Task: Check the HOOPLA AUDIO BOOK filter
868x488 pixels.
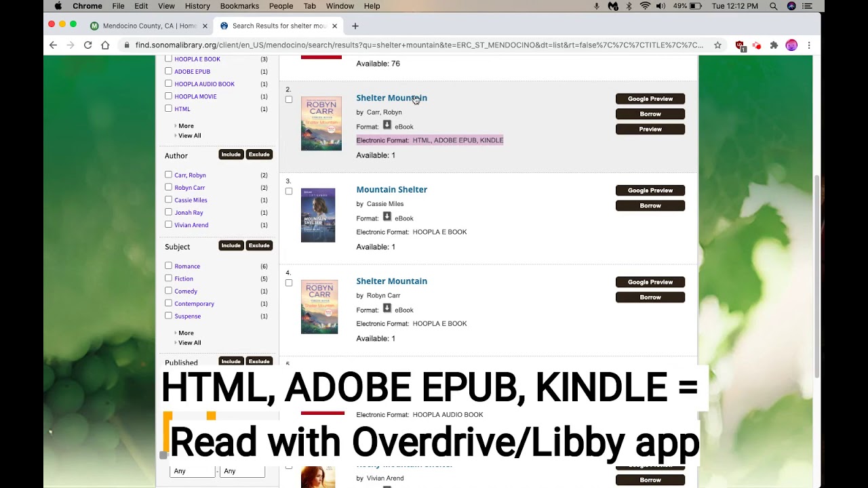Action: tap(168, 83)
